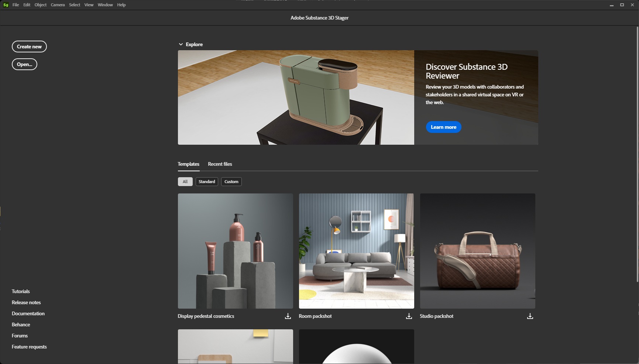Click download icon for Display pedestal cosmetics
639x364 pixels.
click(288, 316)
